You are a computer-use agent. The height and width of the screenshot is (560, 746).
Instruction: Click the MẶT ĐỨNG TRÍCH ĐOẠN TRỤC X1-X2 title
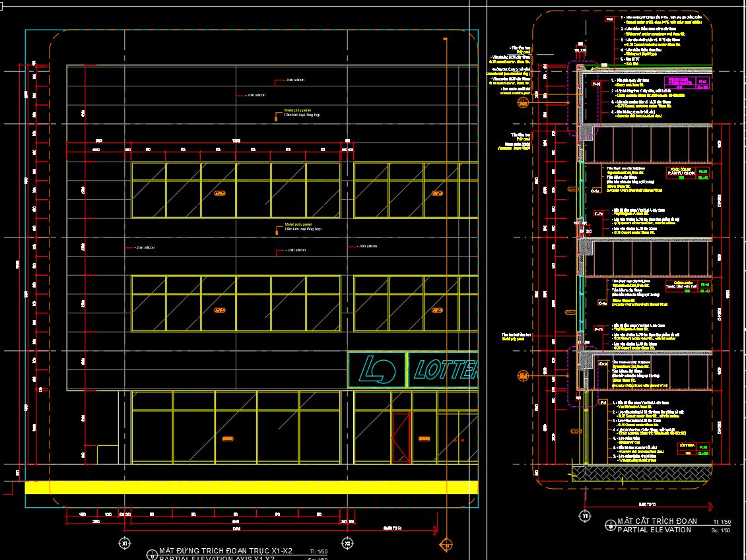coord(225,551)
